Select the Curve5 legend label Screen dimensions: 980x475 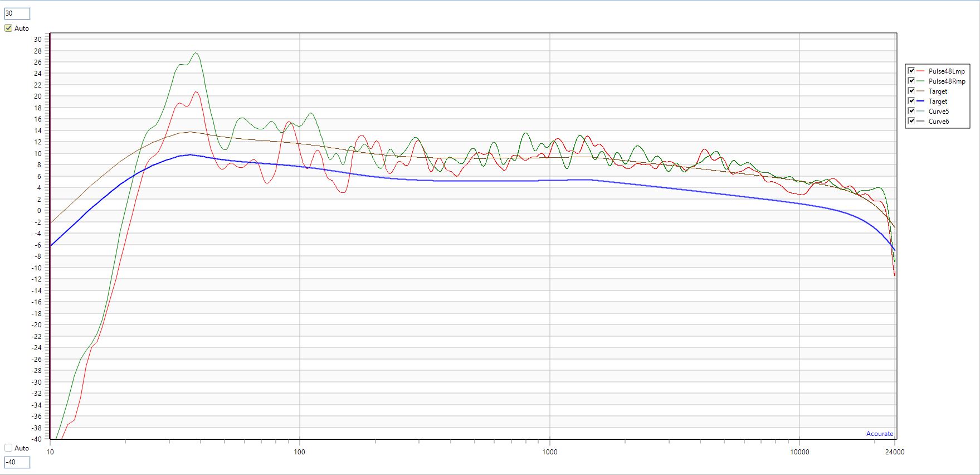pos(939,112)
